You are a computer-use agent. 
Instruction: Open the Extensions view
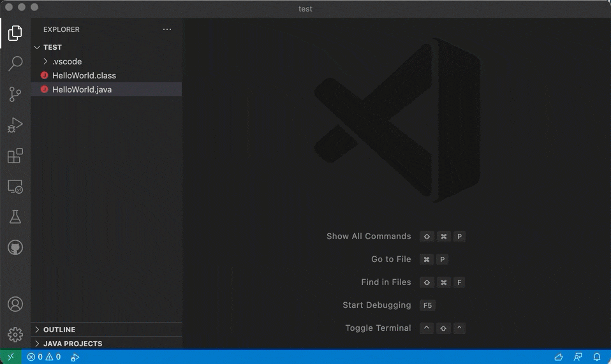pos(15,156)
